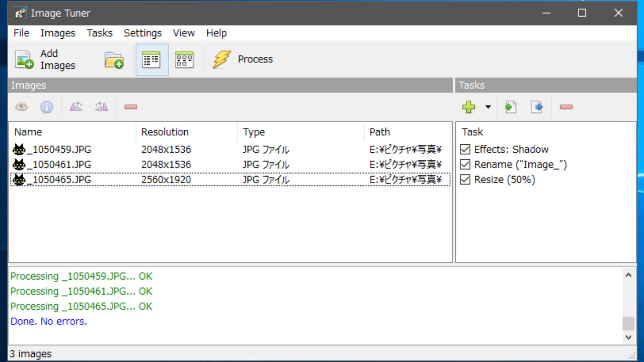The height and width of the screenshot is (362, 644).
Task: Click the export tasks icon
Action: tap(537, 107)
